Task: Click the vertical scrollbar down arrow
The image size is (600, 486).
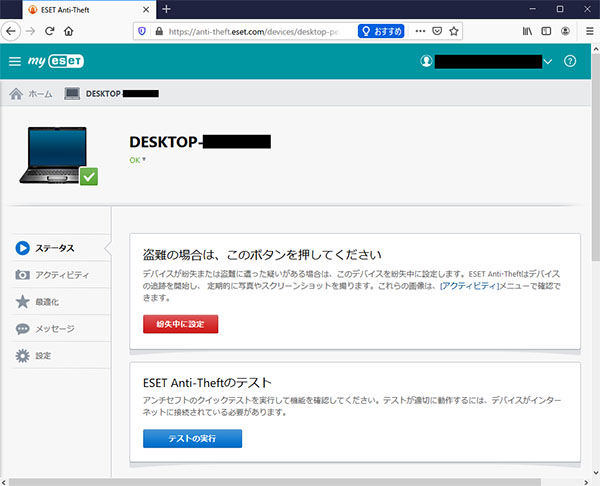Action: [595, 473]
